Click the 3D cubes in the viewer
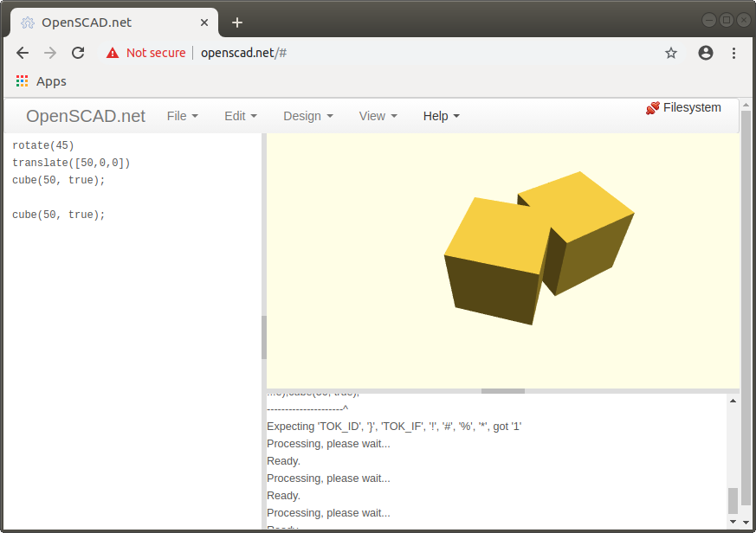 click(539, 247)
